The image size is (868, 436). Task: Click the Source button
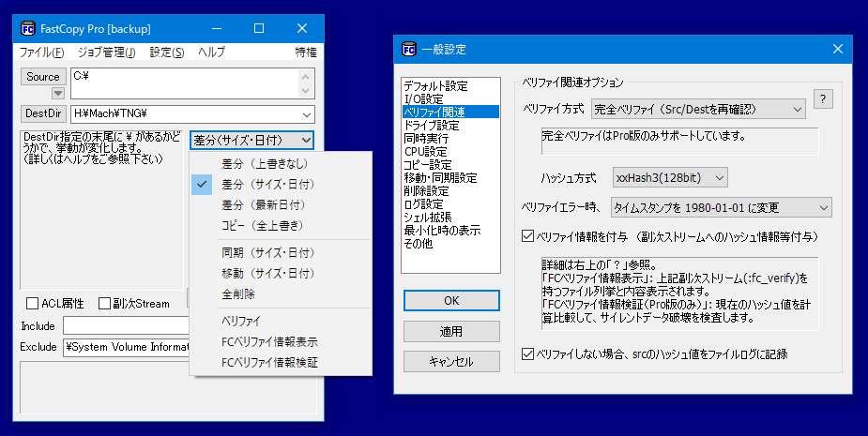click(43, 77)
